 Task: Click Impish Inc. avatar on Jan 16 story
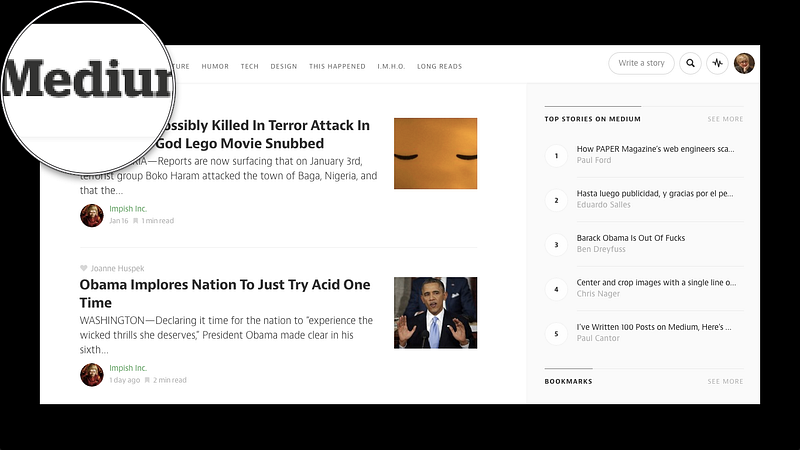[x=92, y=215]
